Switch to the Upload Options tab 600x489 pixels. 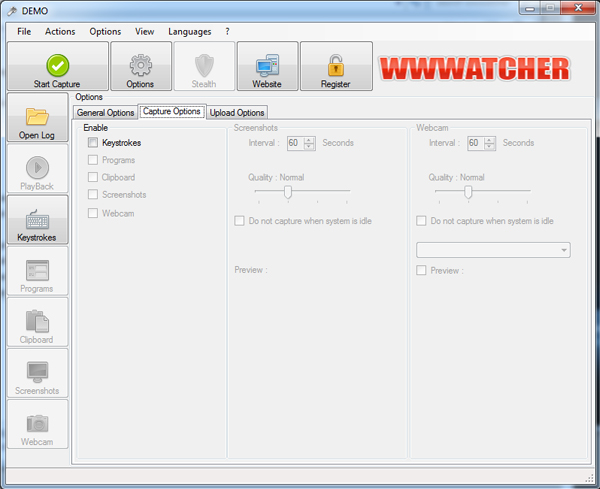coord(237,113)
